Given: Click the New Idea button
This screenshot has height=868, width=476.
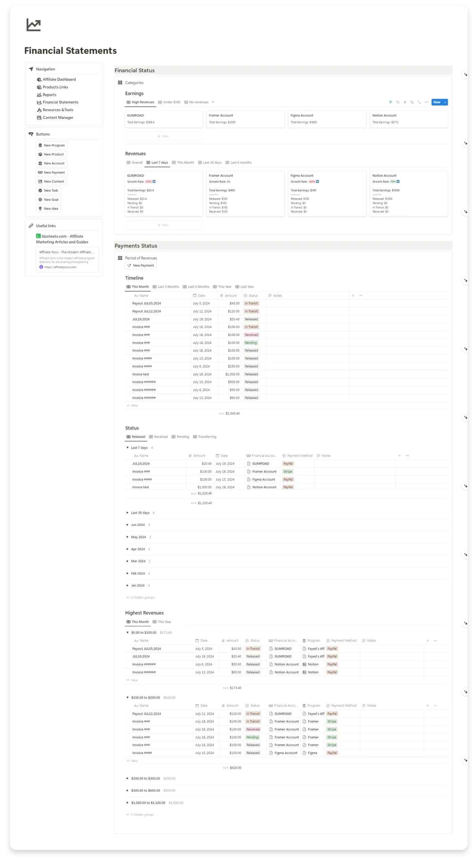Looking at the screenshot, I should (x=48, y=208).
